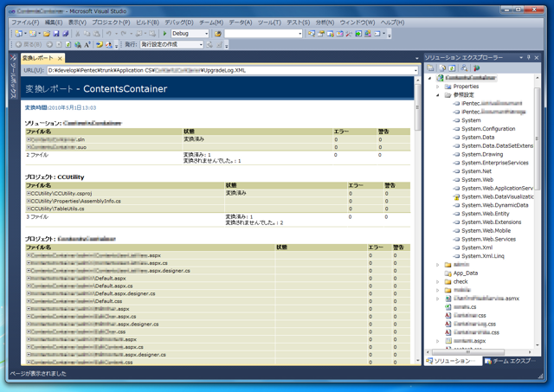Click Solution Explorer Show All Files icon
The height and width of the screenshot is (392, 554).
(x=442, y=67)
